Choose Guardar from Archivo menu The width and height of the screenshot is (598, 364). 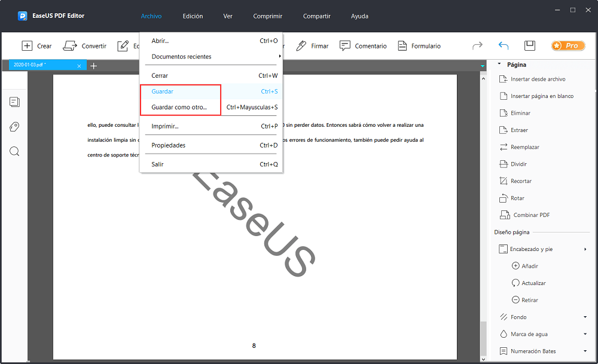click(211, 91)
